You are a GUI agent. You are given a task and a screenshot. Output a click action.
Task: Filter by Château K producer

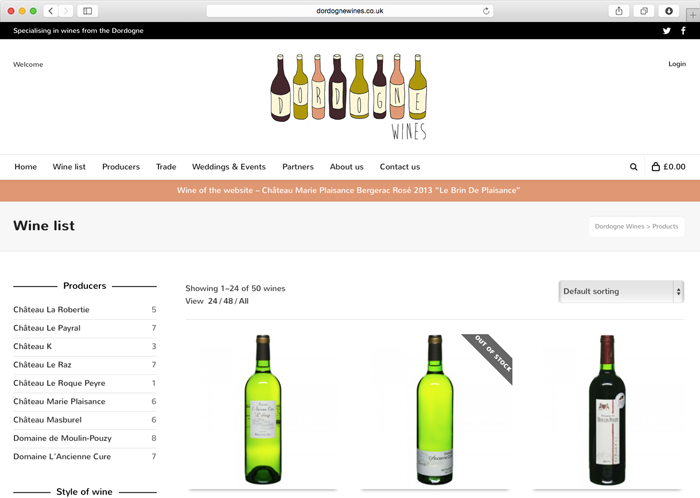(33, 346)
